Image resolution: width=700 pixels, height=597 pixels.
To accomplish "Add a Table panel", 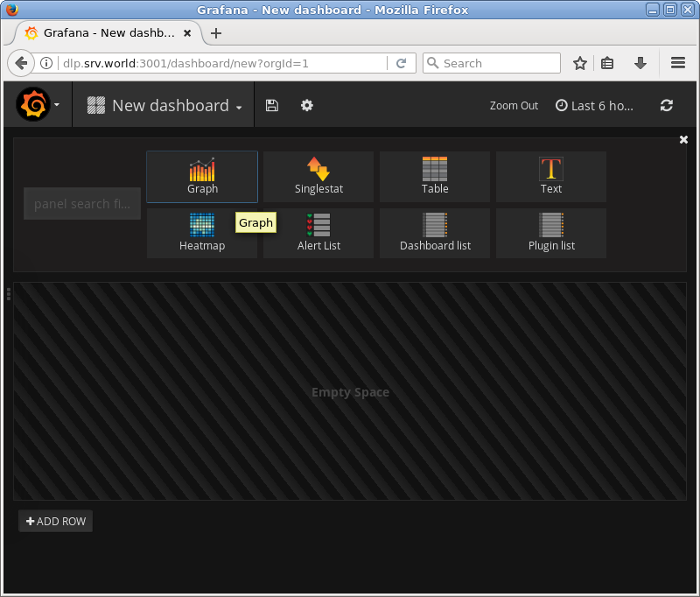I will (x=435, y=176).
